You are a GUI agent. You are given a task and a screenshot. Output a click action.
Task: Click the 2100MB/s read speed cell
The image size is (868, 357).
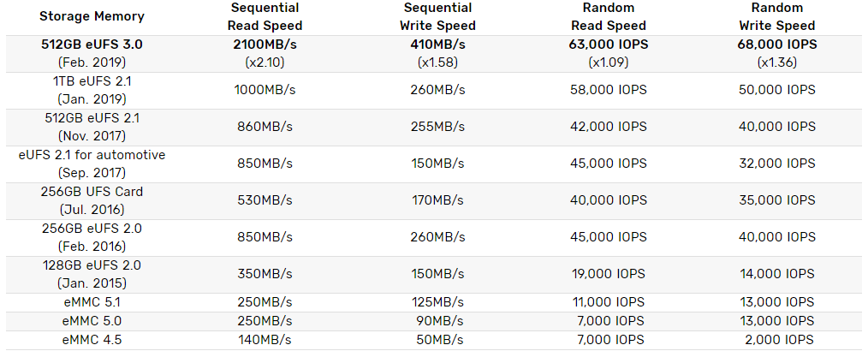tap(265, 45)
